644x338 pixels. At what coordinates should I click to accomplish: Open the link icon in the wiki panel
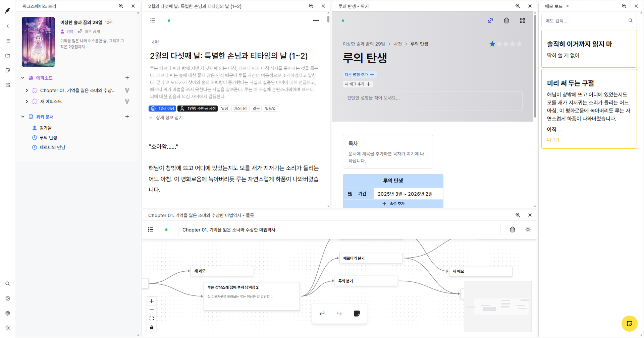(490, 20)
